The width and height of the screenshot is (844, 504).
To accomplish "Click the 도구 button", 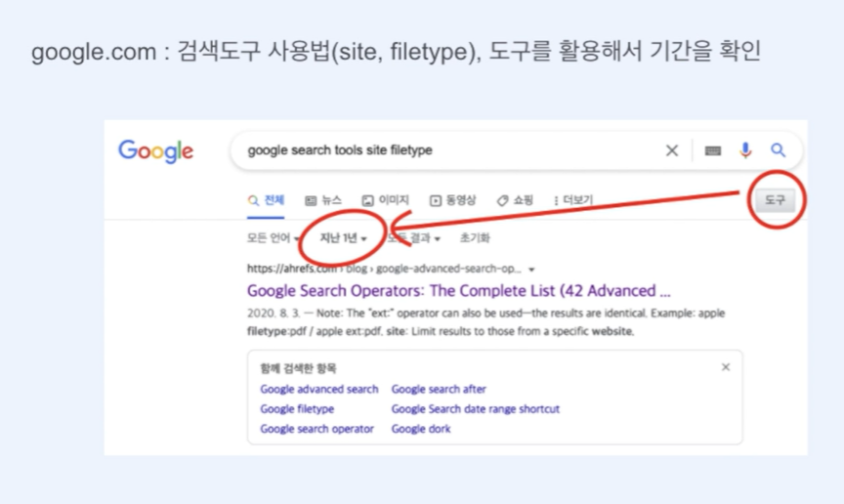I will pyautogui.click(x=775, y=200).
